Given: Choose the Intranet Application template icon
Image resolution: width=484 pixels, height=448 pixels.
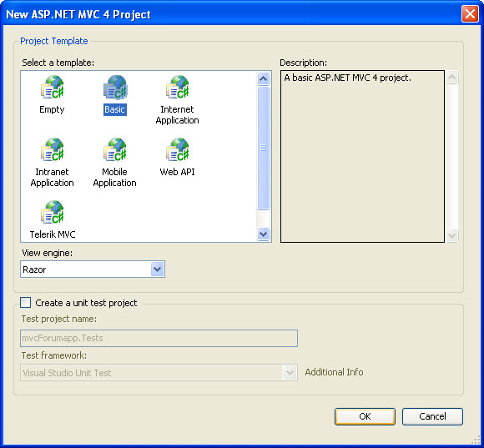Looking at the screenshot, I should point(53,149).
